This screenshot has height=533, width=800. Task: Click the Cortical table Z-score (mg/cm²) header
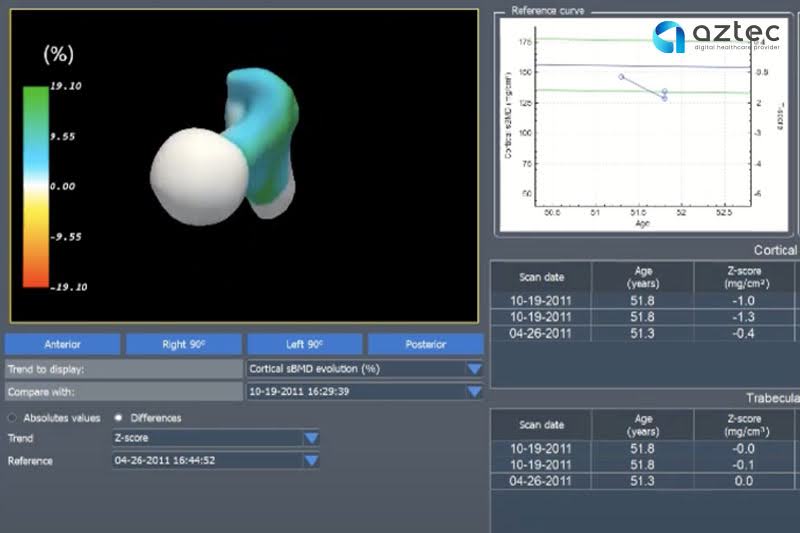coord(744,277)
